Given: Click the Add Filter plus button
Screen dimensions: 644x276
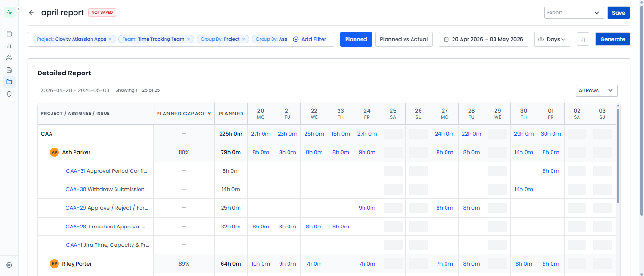Looking at the screenshot, I should 310,39.
